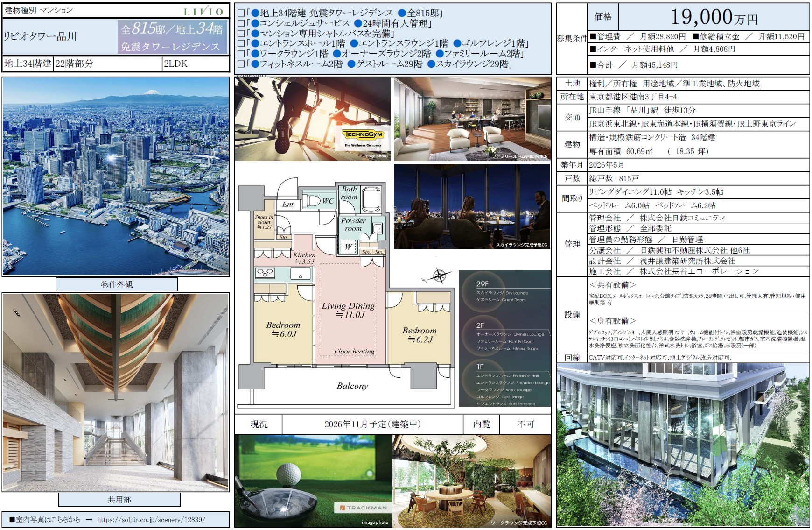Select the 2F heading in floor guide
This screenshot has width=812, height=530.
pyautogui.click(x=480, y=325)
